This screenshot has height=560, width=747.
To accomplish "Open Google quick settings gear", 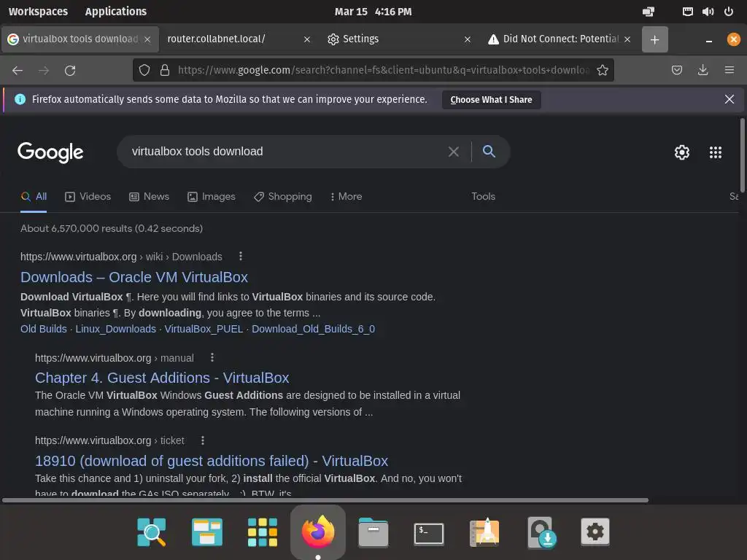I will (682, 152).
